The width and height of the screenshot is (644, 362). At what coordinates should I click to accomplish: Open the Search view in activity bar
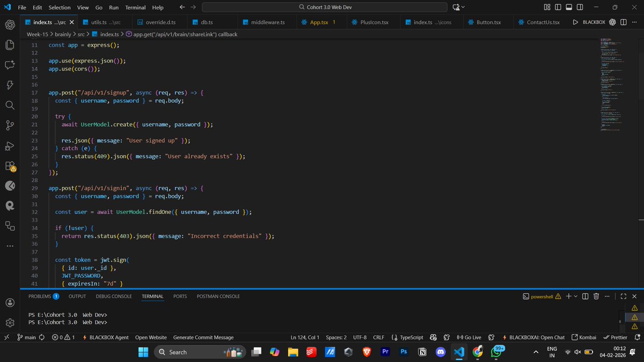click(x=10, y=105)
